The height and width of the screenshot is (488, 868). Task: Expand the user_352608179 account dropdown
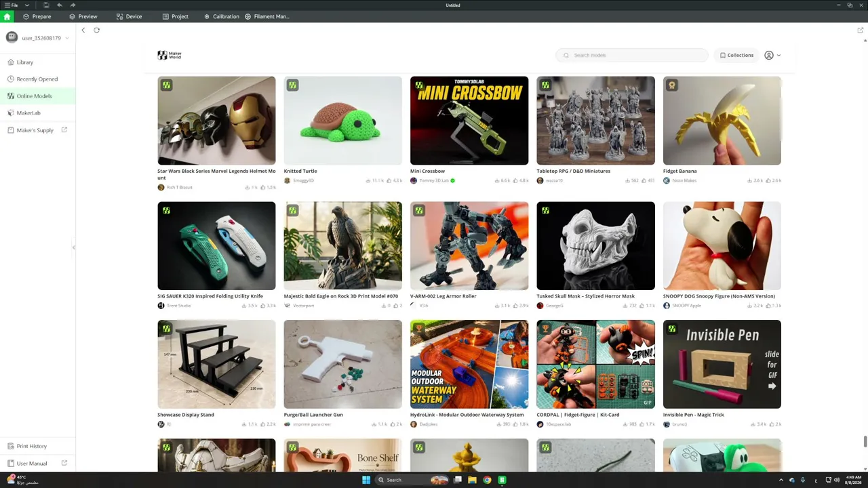click(x=67, y=38)
